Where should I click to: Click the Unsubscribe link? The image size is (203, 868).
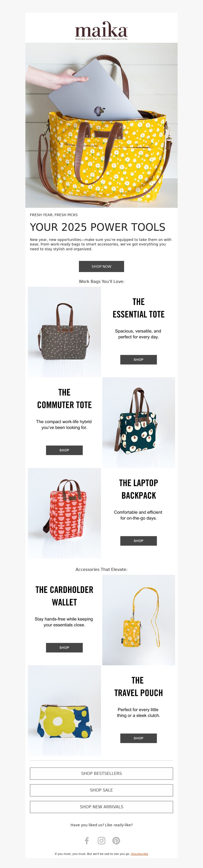[x=140, y=854]
